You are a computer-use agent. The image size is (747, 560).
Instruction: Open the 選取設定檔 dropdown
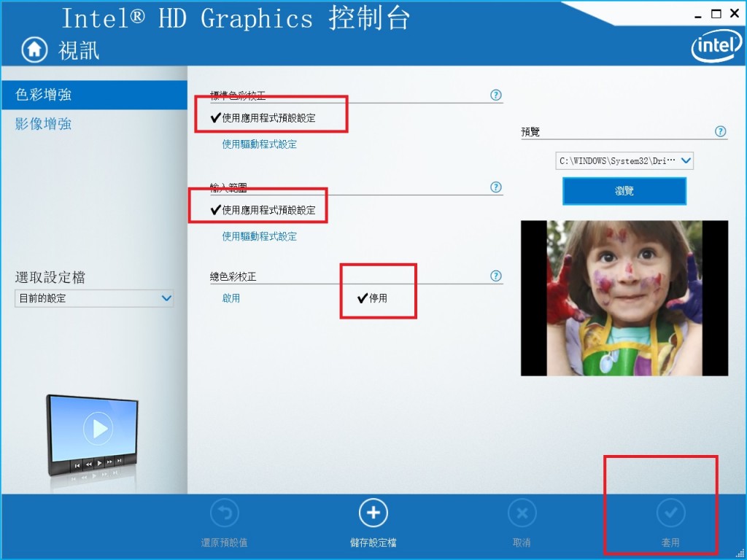[94, 298]
